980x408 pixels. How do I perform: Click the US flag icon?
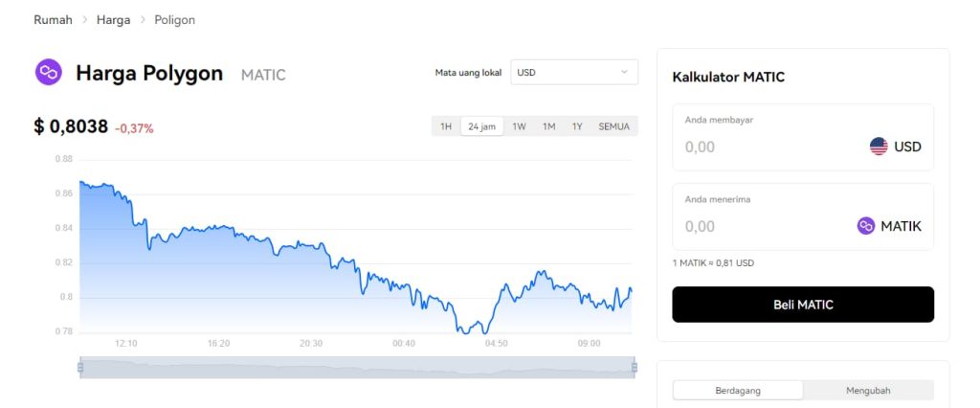coord(879,147)
